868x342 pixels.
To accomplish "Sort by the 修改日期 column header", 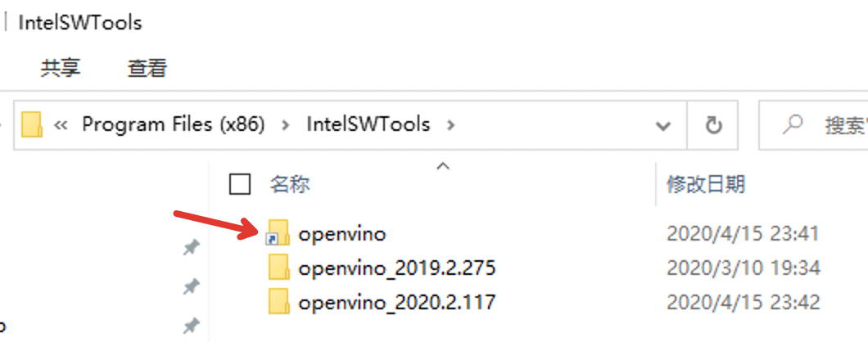I will click(706, 184).
